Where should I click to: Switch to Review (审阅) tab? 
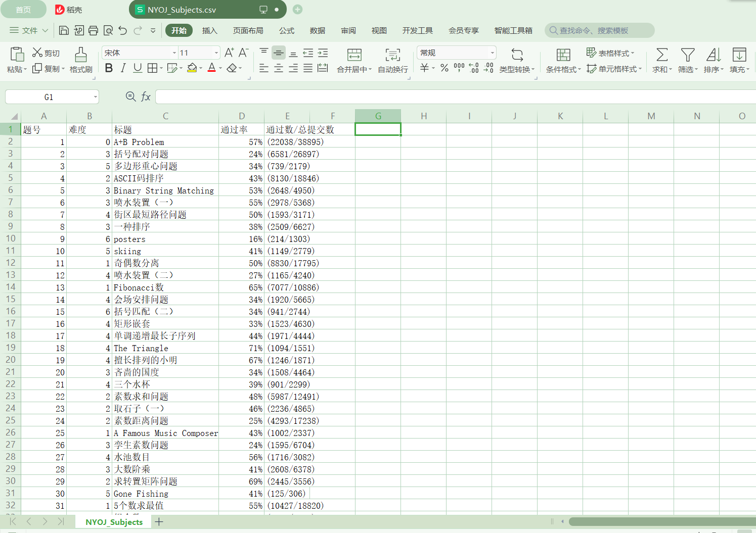tap(348, 30)
